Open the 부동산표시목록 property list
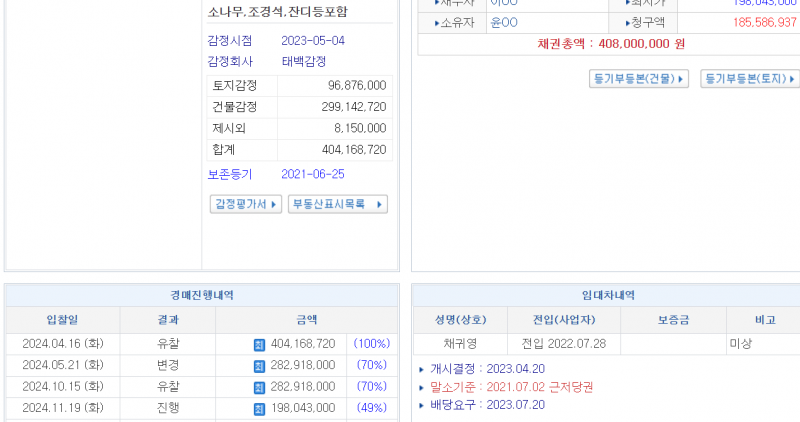800x422 pixels. point(337,204)
